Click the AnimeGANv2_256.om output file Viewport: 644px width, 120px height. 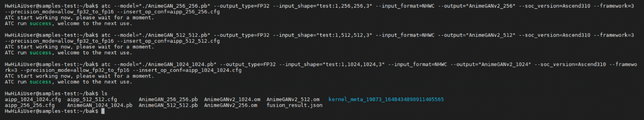230,105
